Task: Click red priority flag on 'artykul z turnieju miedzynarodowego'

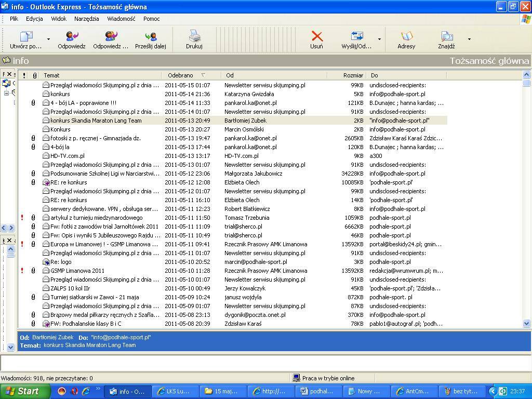Action: [x=22, y=218]
